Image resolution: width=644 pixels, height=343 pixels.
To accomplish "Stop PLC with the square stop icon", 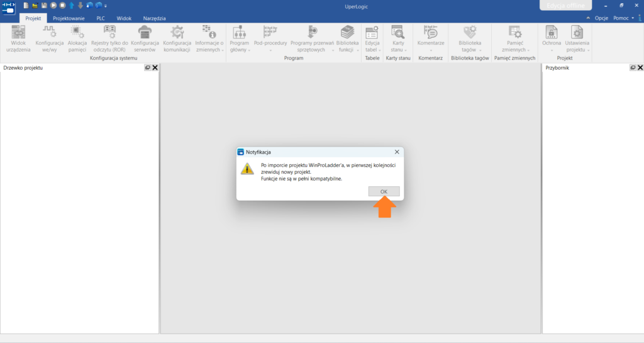I will coord(62,6).
